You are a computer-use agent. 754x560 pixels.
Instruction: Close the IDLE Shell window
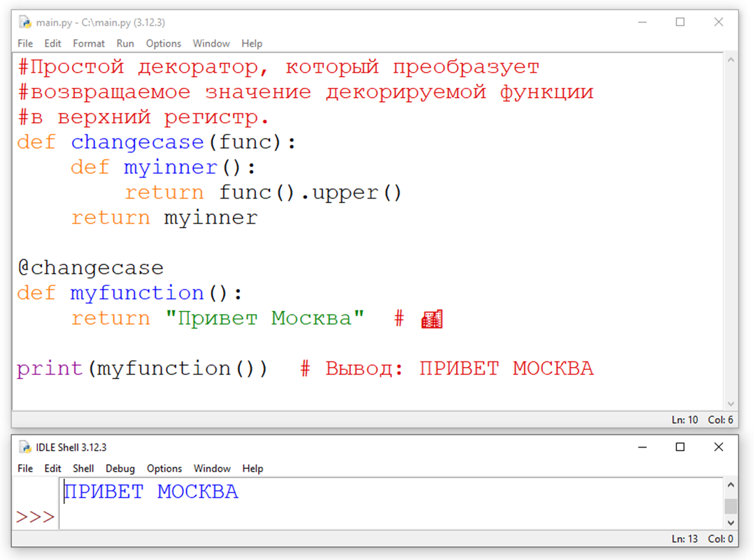718,447
